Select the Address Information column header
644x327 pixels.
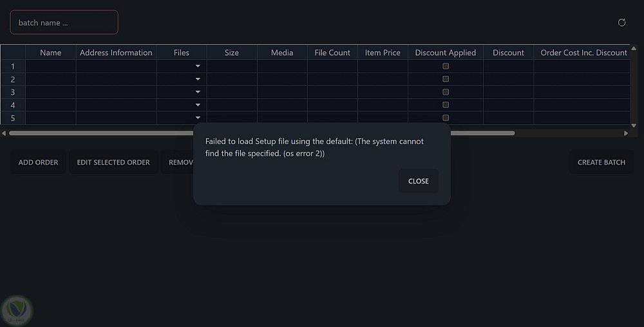click(x=116, y=53)
